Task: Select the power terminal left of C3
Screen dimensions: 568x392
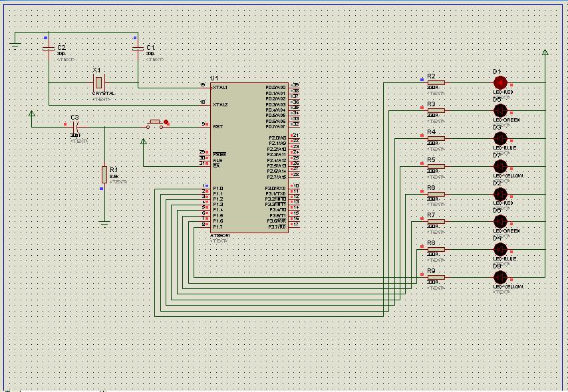Action: click(31, 114)
